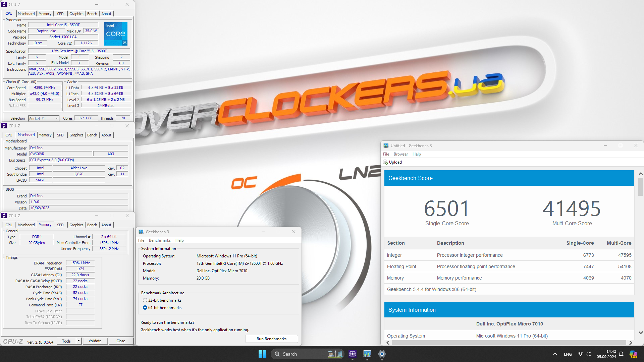Open Geekbench taskbar icon
Viewport: 644px width, 362px height.
coord(367,354)
